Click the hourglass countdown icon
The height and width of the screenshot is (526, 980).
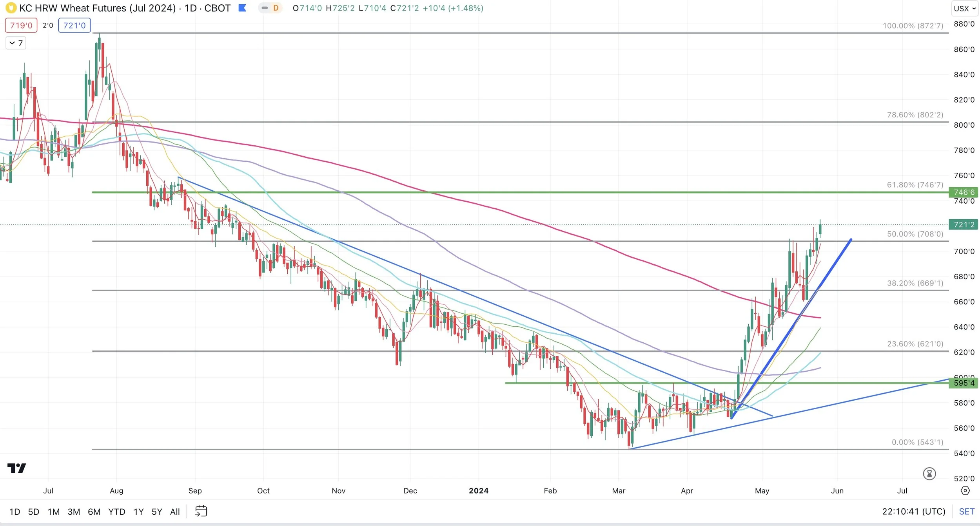929,474
